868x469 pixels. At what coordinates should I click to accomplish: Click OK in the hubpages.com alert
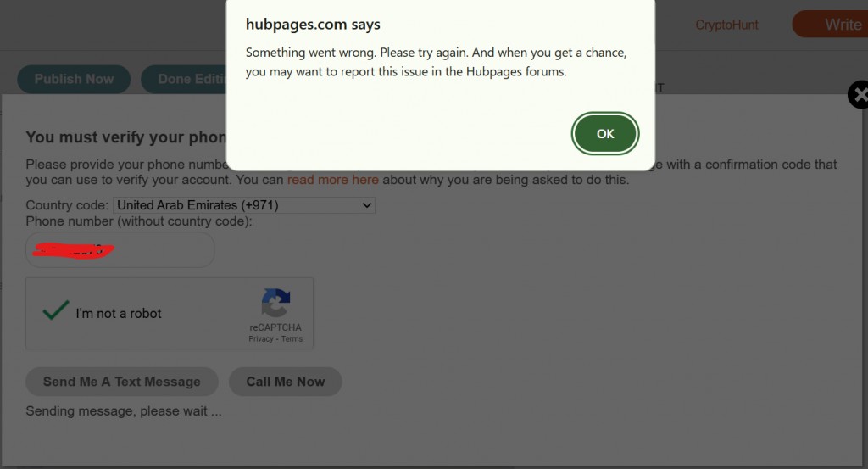pos(605,133)
